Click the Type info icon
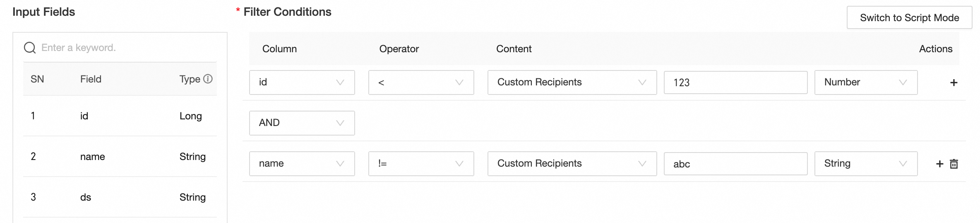This screenshot has width=980, height=223. (x=208, y=79)
